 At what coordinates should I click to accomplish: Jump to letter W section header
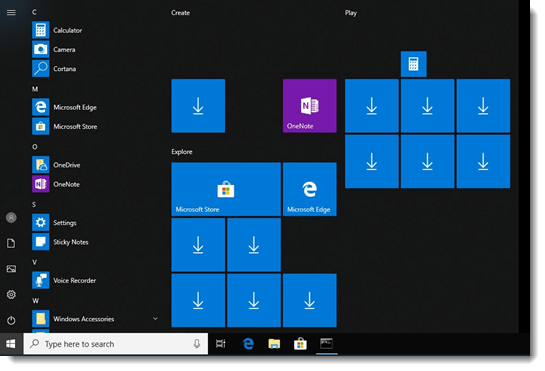tap(35, 301)
